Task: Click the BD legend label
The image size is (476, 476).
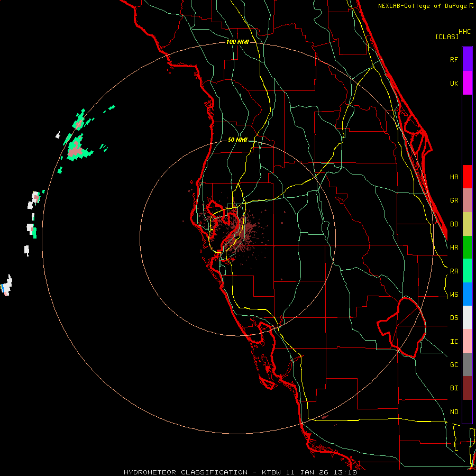Action: coord(454,224)
